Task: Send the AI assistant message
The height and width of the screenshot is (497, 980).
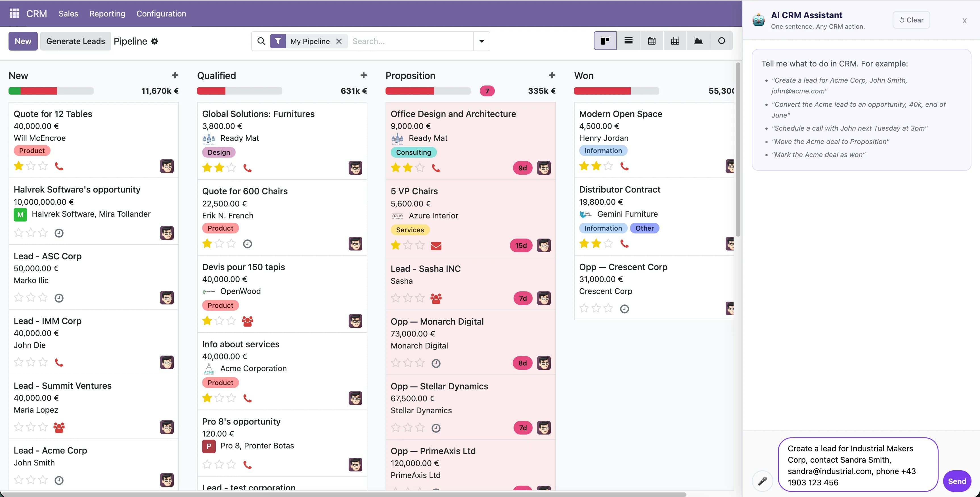Action: click(x=957, y=481)
